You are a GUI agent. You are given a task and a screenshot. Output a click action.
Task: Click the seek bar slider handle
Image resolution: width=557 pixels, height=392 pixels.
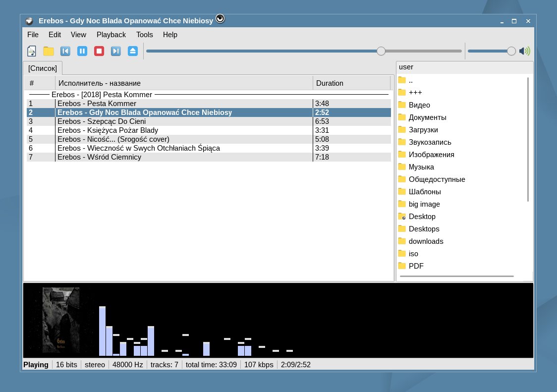point(381,51)
